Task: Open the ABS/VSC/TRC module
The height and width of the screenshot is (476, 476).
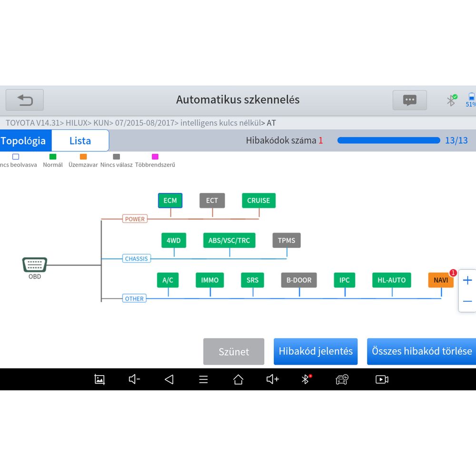Action: (x=229, y=240)
